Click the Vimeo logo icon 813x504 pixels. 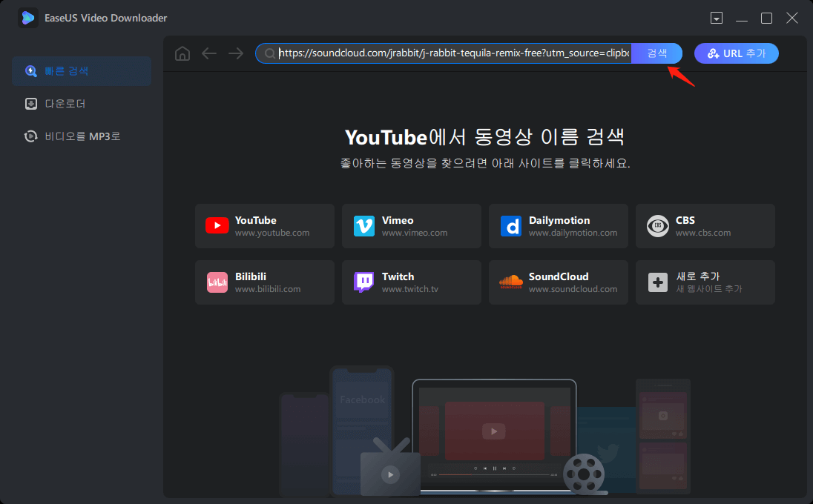click(364, 226)
